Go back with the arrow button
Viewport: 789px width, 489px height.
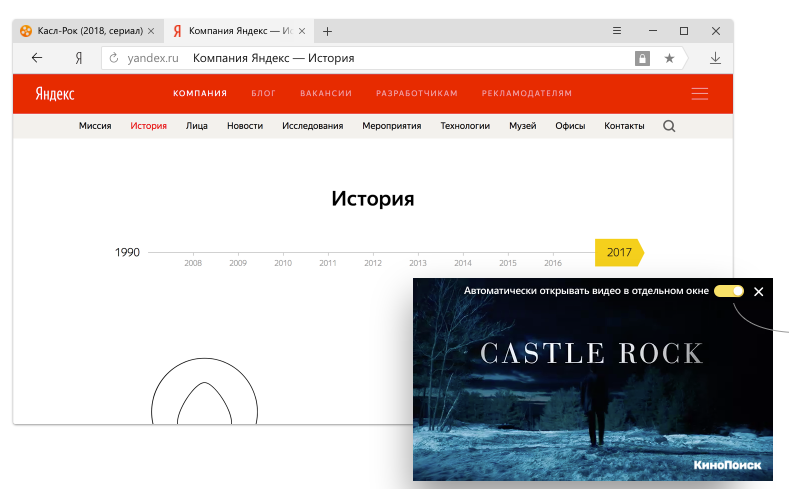point(37,58)
